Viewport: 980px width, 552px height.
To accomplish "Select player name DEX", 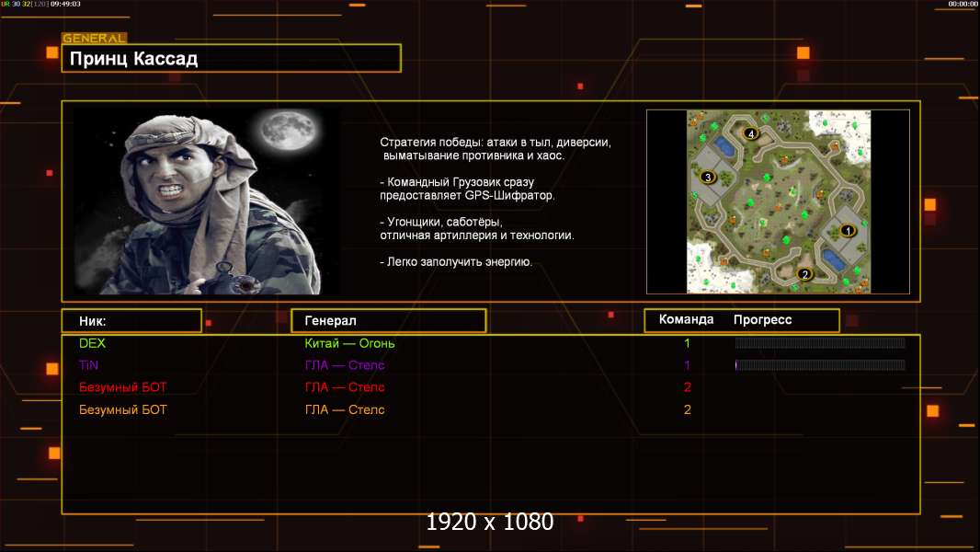I will pyautogui.click(x=93, y=343).
